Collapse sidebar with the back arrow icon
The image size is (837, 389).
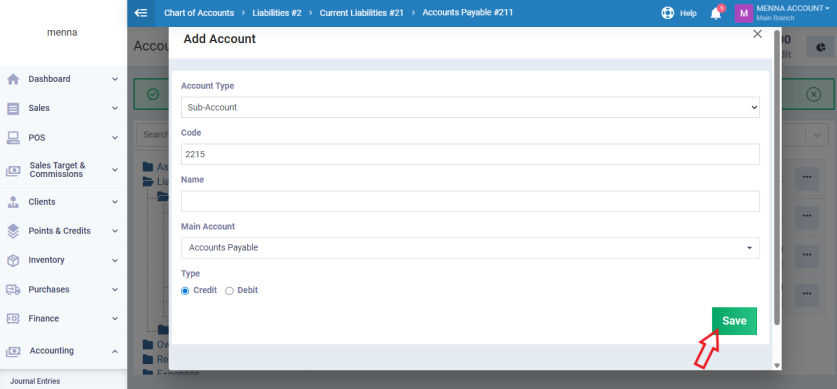pyautogui.click(x=141, y=13)
